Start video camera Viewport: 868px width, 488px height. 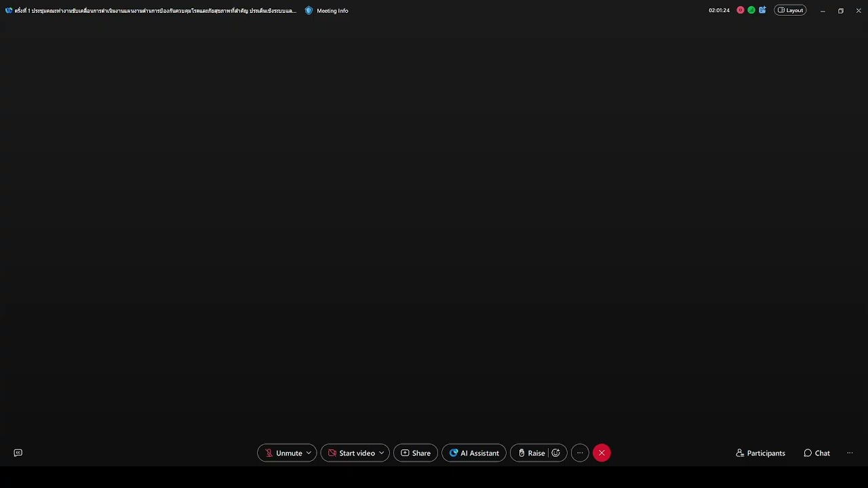tap(351, 453)
